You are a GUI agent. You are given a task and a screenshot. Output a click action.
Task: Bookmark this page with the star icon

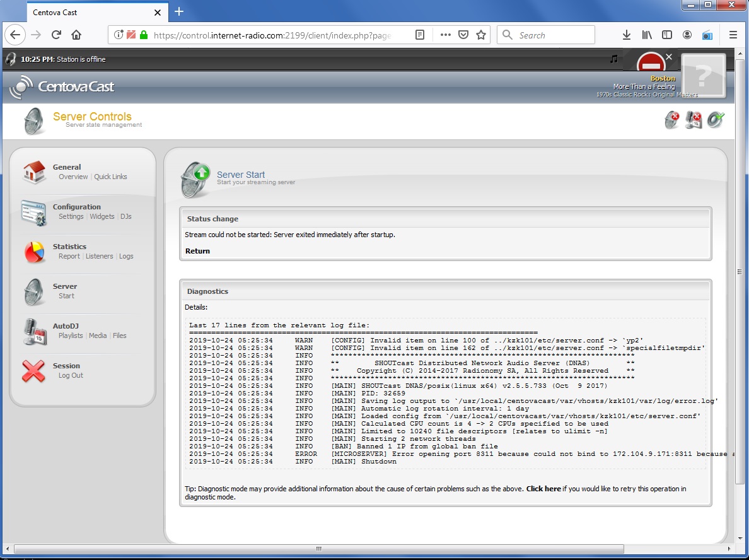(x=481, y=35)
